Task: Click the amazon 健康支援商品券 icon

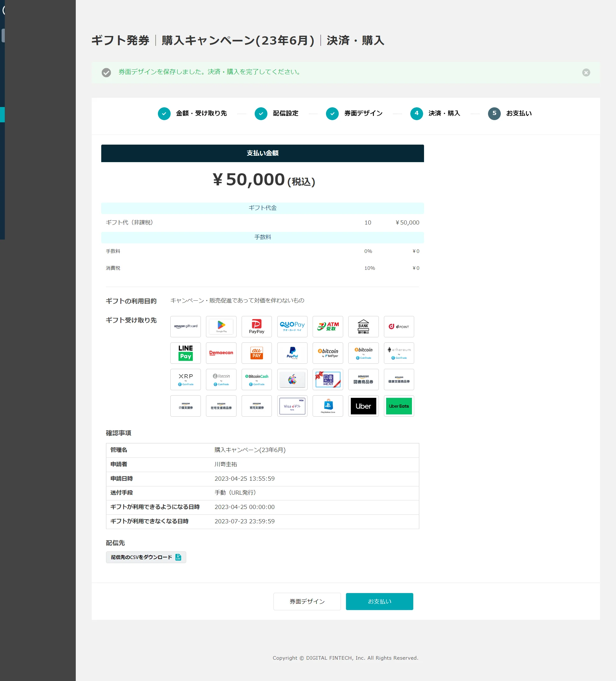Action: coord(399,379)
